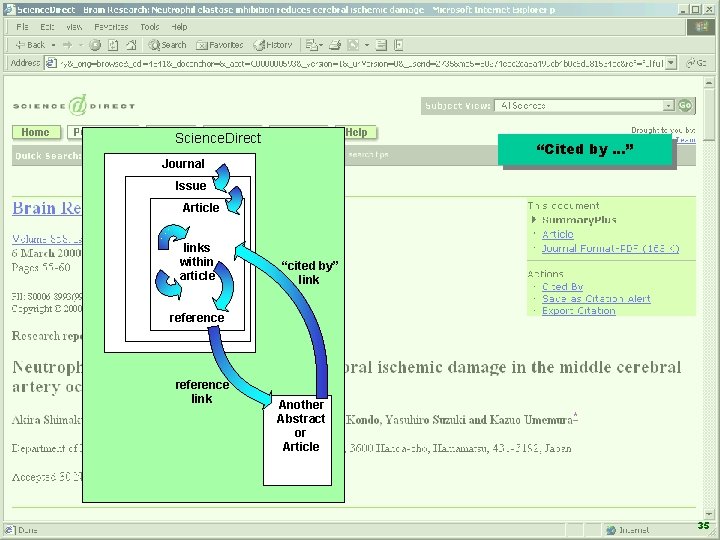This screenshot has height=540, width=720.
Task: Open the search tips link
Action: click(x=368, y=155)
